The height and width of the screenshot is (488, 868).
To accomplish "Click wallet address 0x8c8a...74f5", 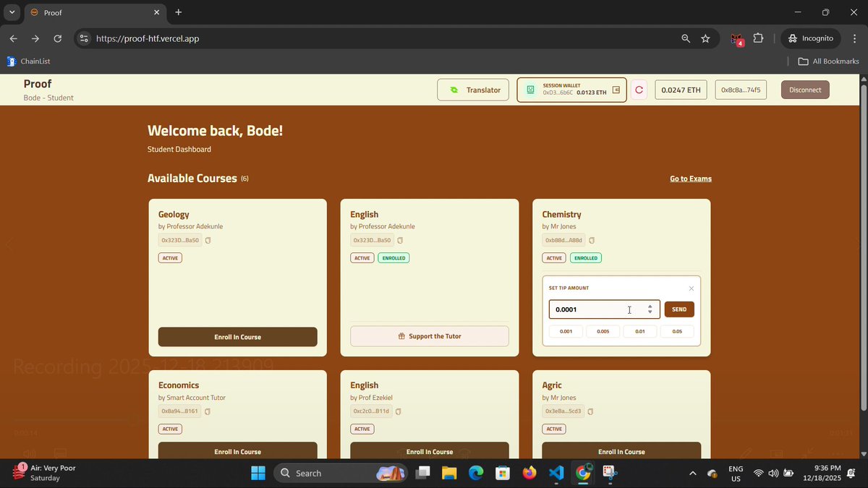I will (x=741, y=90).
